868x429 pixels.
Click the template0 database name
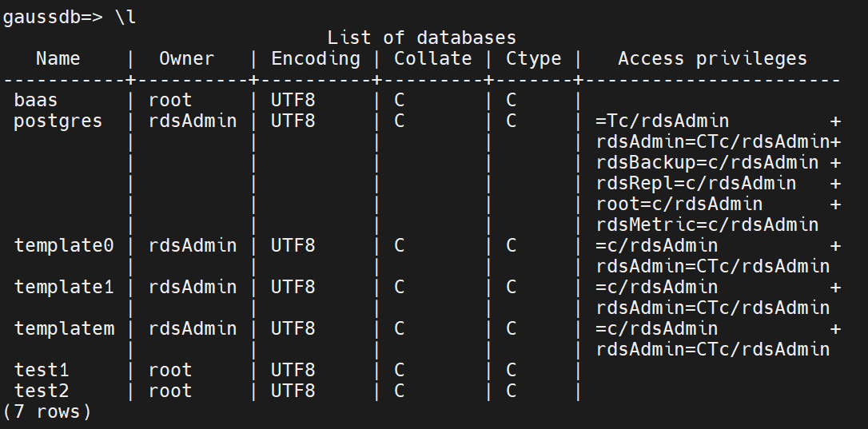(64, 245)
